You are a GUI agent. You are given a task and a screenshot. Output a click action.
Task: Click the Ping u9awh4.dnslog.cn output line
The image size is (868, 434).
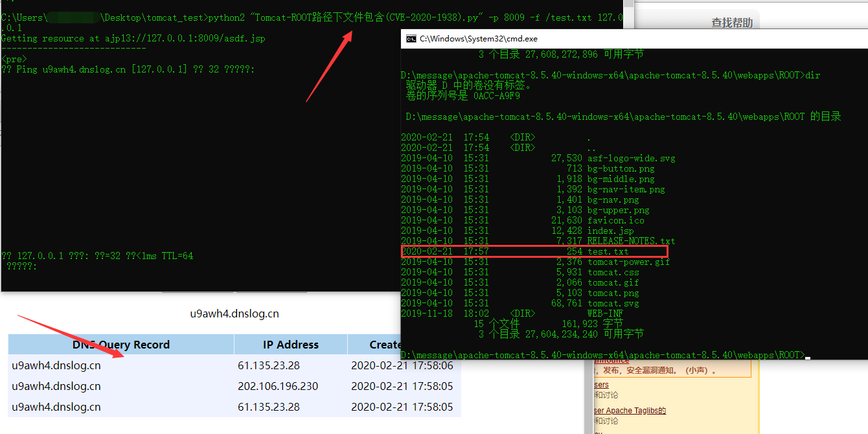coord(128,69)
